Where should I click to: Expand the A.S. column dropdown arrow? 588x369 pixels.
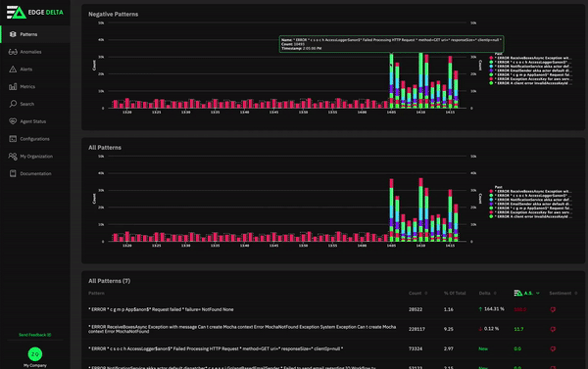[538, 293]
